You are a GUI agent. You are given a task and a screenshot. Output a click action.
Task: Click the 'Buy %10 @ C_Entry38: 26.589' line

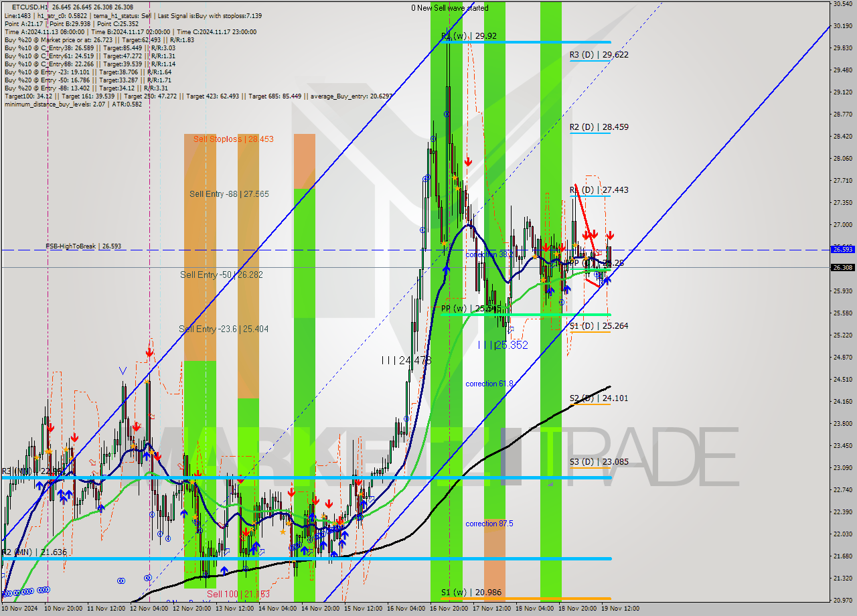(x=90, y=48)
